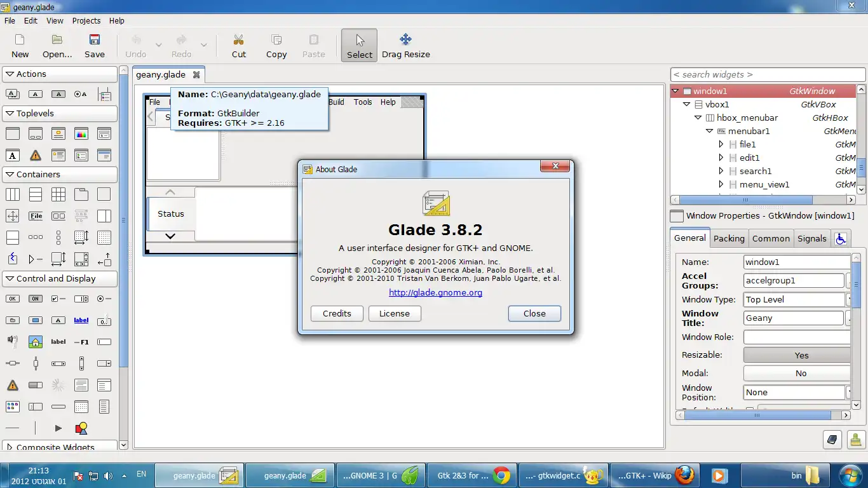Close the About Glade dialog

coord(534,313)
